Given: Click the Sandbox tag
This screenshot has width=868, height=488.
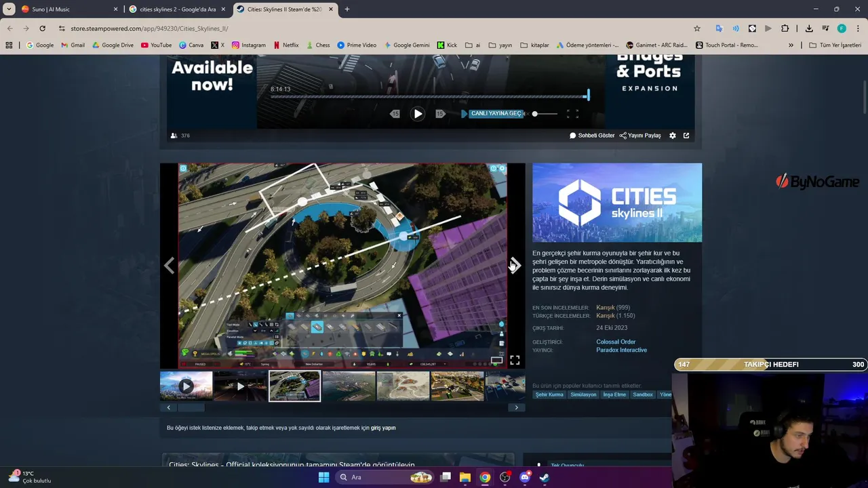Looking at the screenshot, I should (x=643, y=394).
